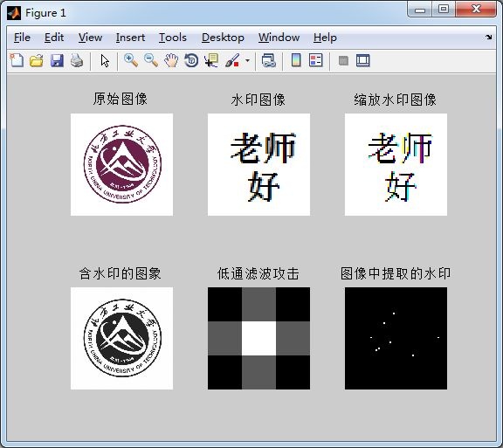The height and width of the screenshot is (448, 503).
Task: Open the File menu
Action: coord(22,38)
